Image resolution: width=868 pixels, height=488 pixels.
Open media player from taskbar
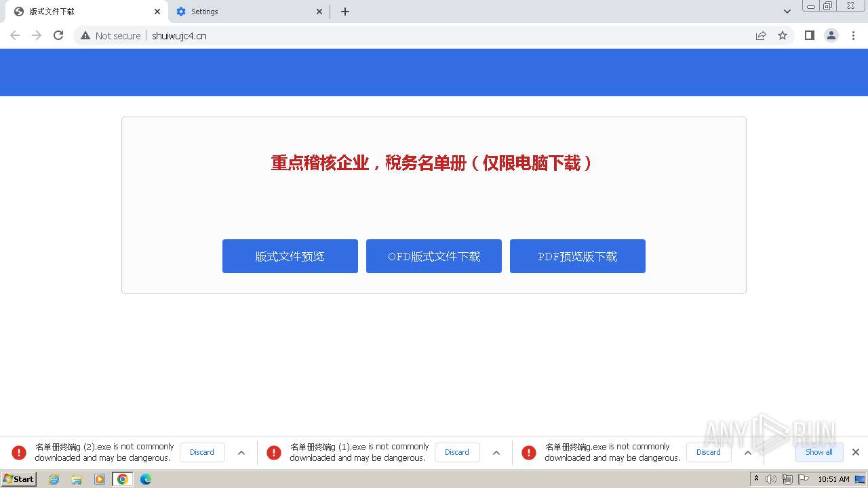[x=100, y=479]
